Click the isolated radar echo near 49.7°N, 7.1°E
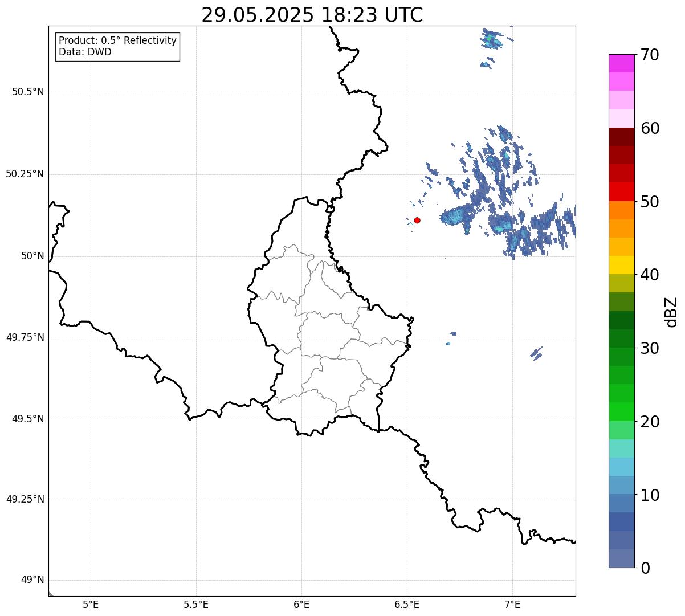The image size is (685, 616). 536,353
